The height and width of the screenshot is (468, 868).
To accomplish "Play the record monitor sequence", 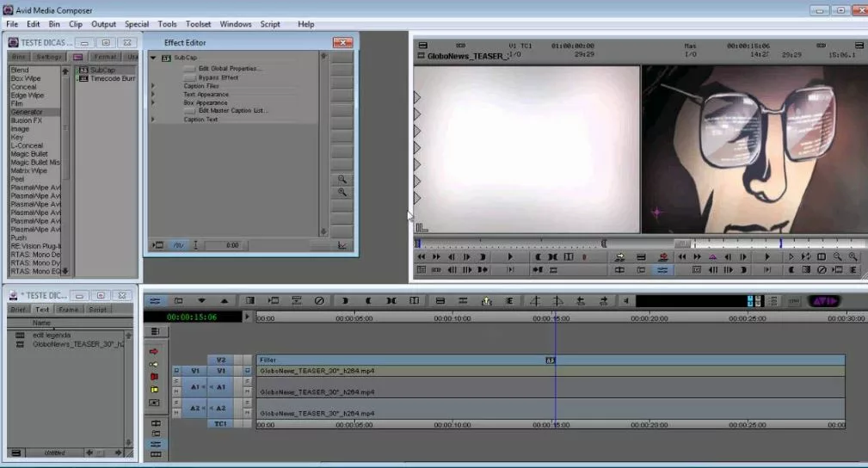I will click(766, 257).
